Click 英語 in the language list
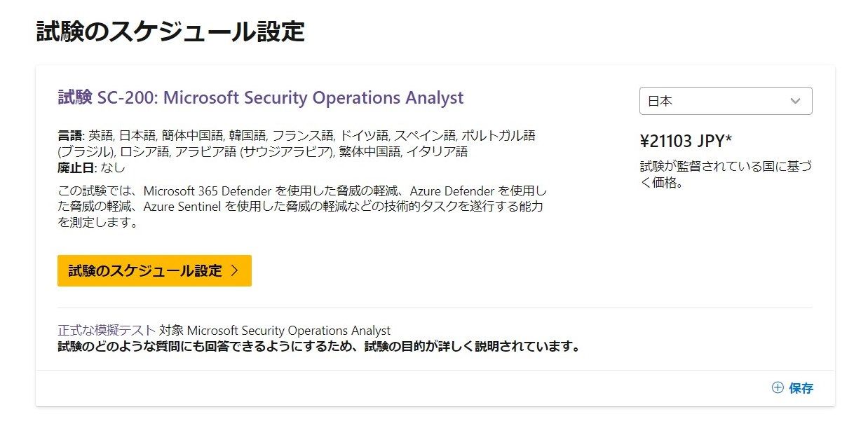 [101, 135]
